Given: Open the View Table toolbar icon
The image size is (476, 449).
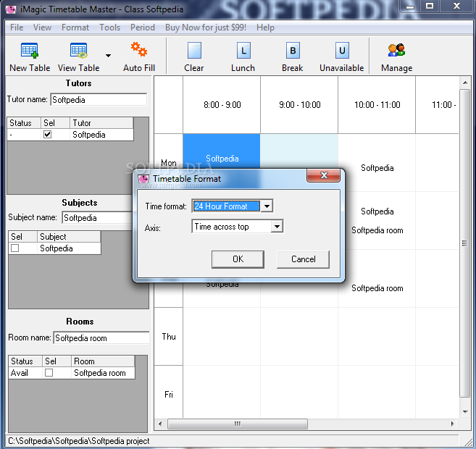Looking at the screenshot, I should click(x=79, y=51).
